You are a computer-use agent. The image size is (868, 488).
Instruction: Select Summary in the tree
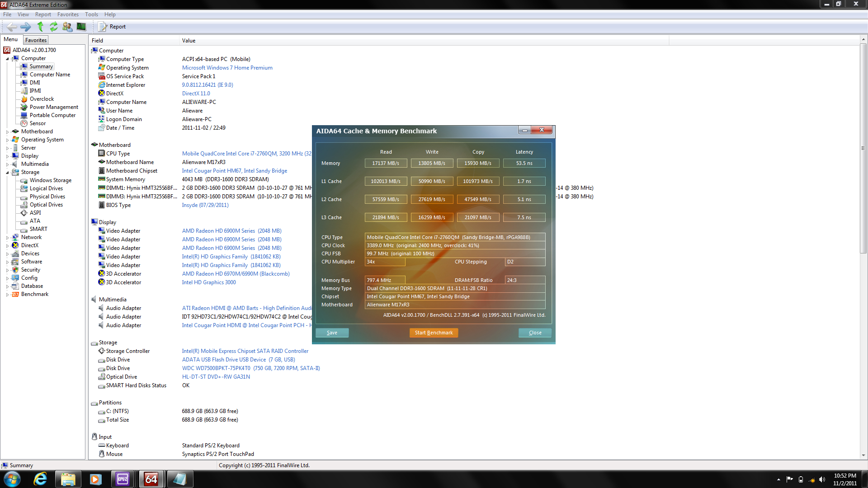41,66
